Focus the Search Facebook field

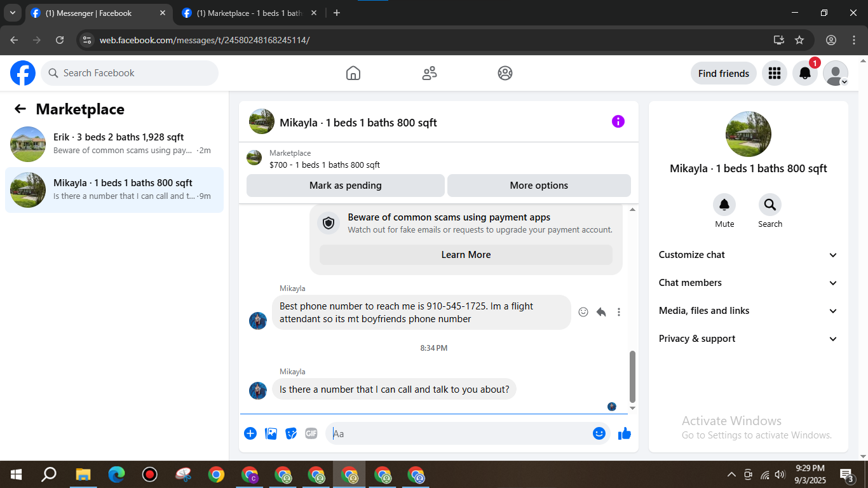(x=130, y=73)
